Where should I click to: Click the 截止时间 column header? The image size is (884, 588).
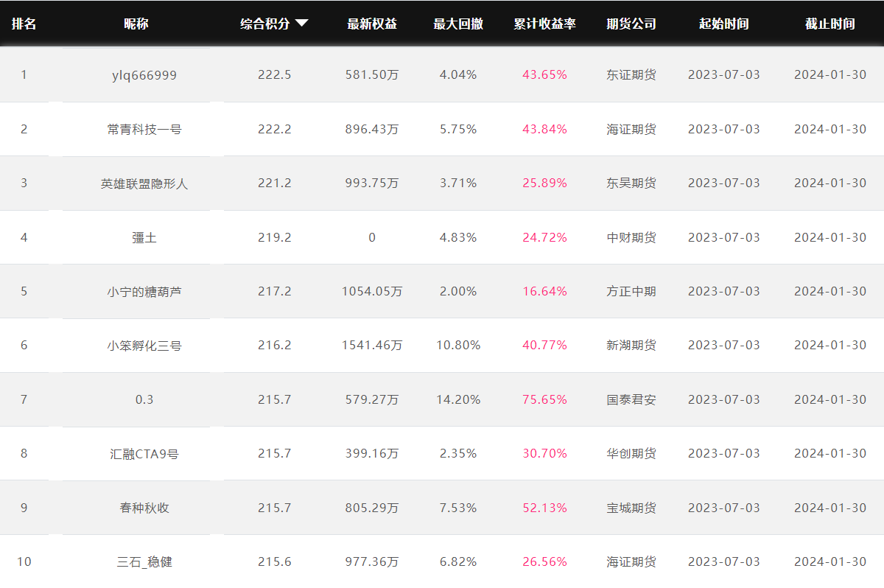coord(830,24)
